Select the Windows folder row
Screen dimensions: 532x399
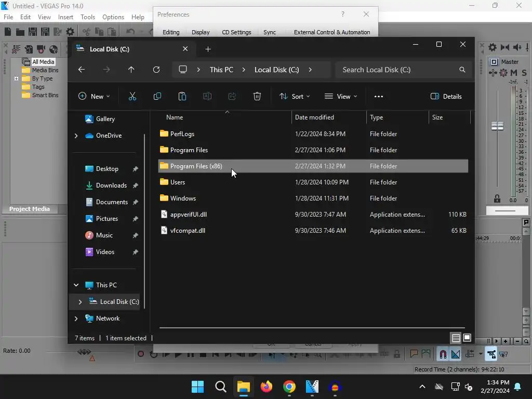click(313, 198)
